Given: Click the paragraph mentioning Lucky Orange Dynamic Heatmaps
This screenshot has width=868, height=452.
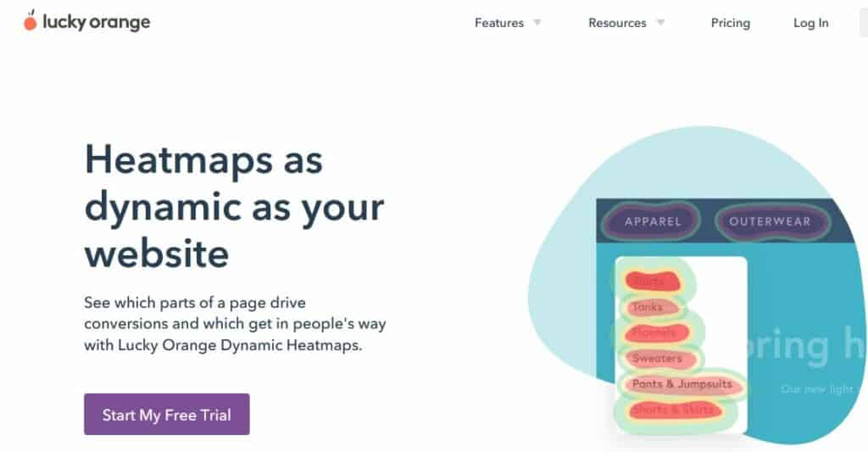Looking at the screenshot, I should point(236,324).
